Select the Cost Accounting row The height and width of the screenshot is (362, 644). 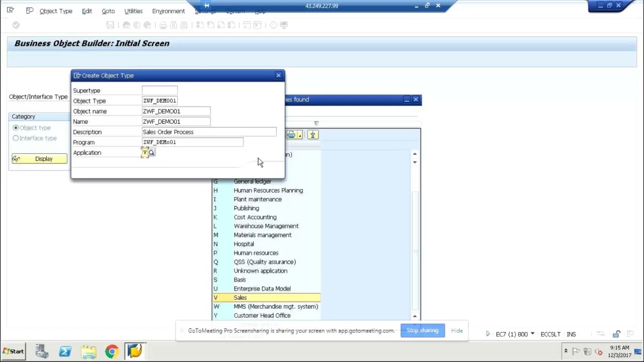point(266,217)
